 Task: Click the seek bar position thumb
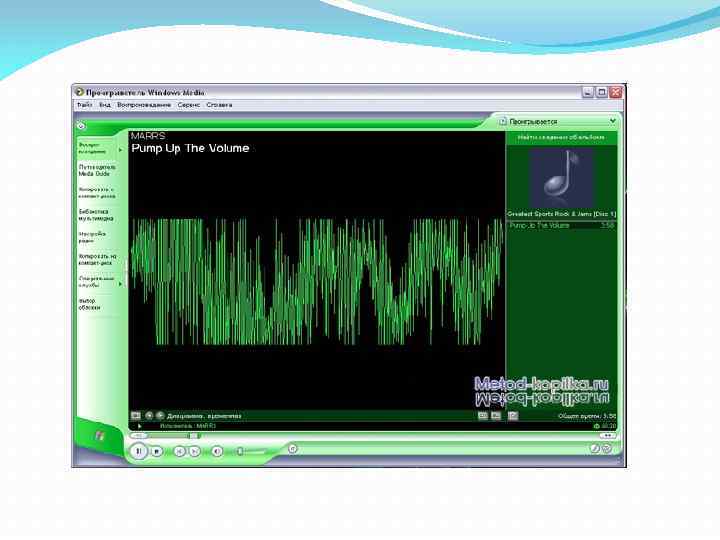(x=194, y=436)
